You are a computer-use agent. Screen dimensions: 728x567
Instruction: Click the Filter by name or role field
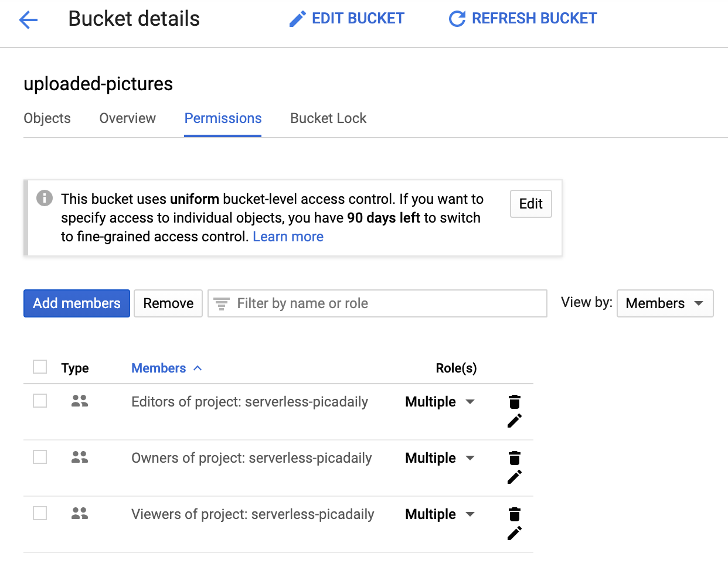(x=387, y=303)
